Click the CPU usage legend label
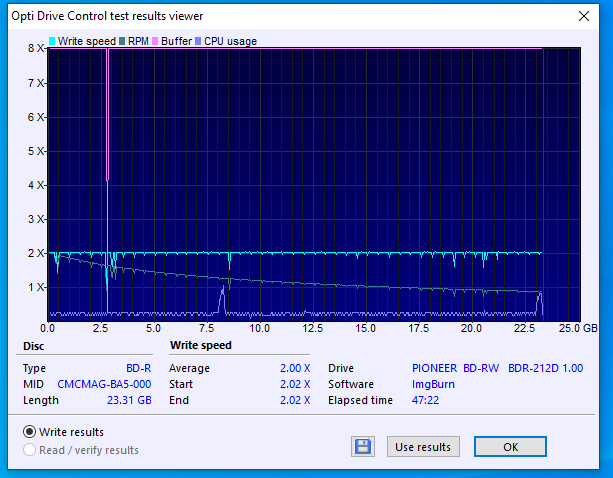 (230, 41)
